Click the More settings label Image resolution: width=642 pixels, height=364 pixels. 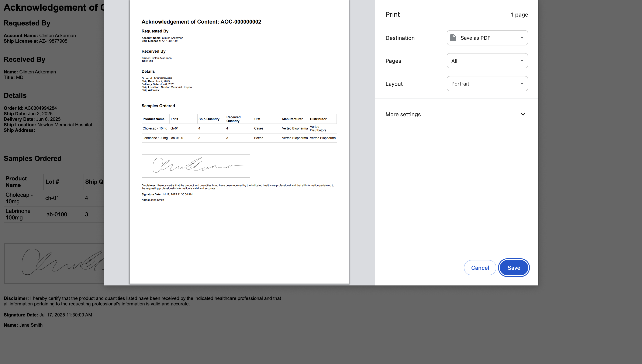(403, 114)
